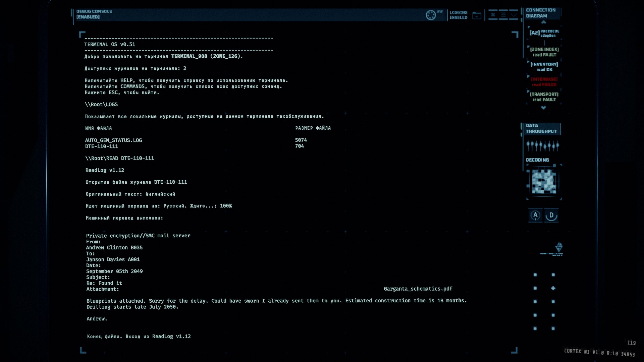Click the X icon in console header
The height and width of the screenshot is (362, 644).
[x=493, y=15]
